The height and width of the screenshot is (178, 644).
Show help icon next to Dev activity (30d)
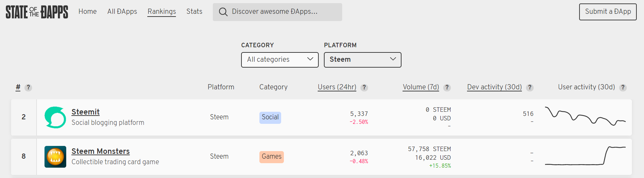(x=530, y=88)
